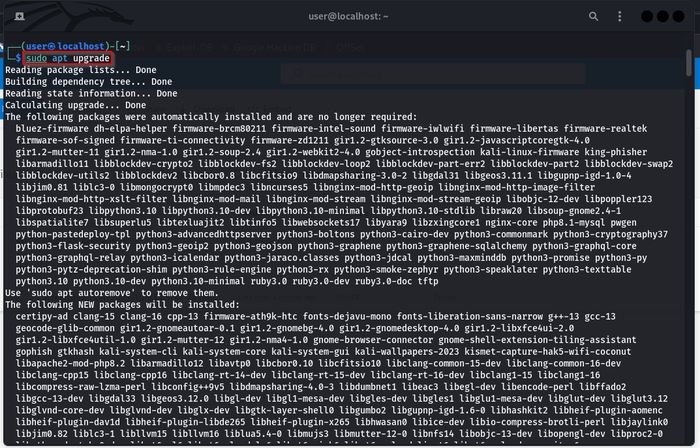Click the leftmost black window circle button
700x448 pixels.
pos(647,17)
